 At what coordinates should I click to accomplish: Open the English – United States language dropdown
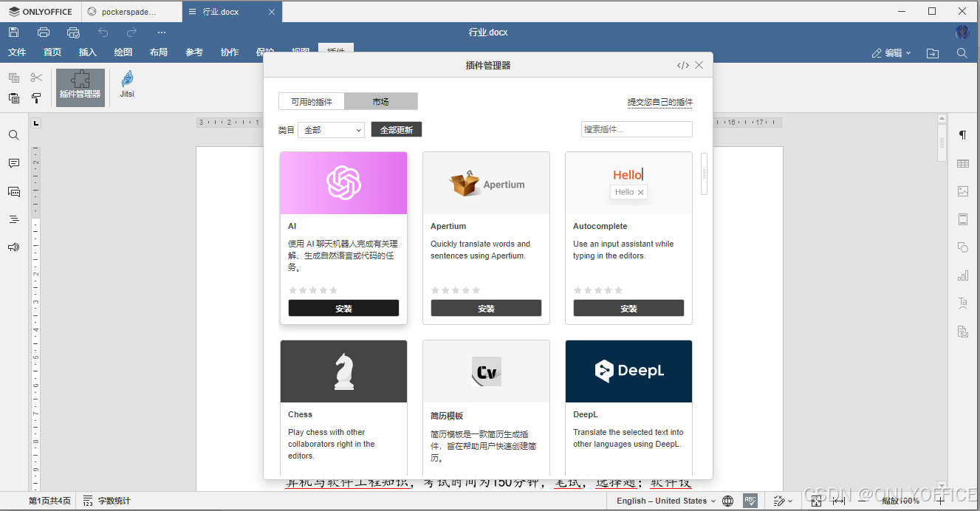tap(667, 501)
